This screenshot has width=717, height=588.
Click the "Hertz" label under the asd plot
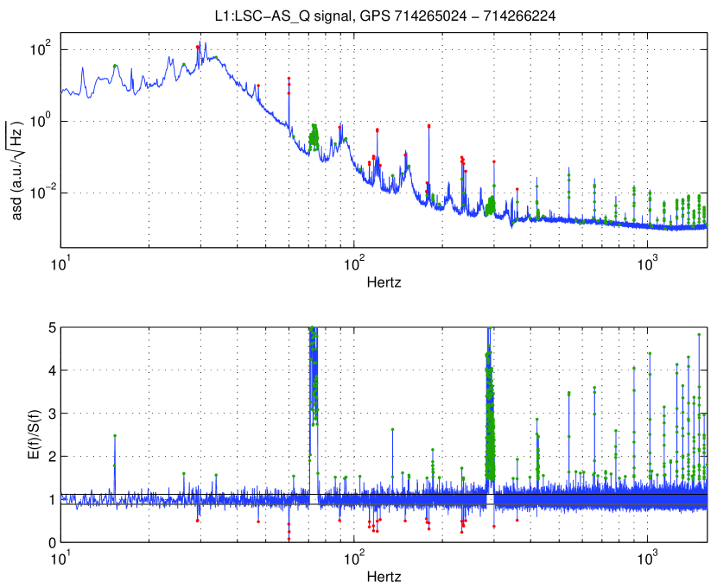(x=384, y=282)
